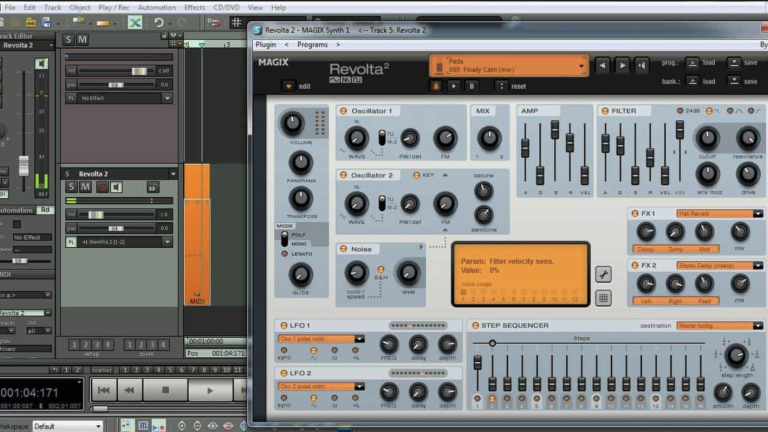This screenshot has height=432, width=768.
Task: Click the Stop transport button
Action: point(165,390)
